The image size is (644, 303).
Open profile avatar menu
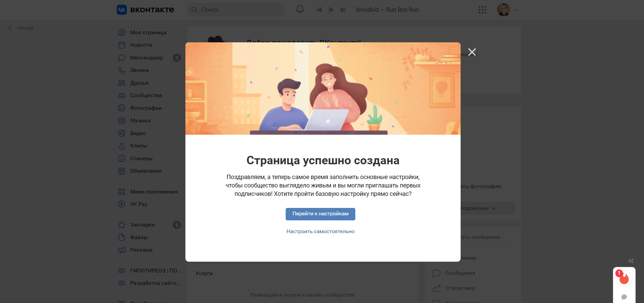503,10
